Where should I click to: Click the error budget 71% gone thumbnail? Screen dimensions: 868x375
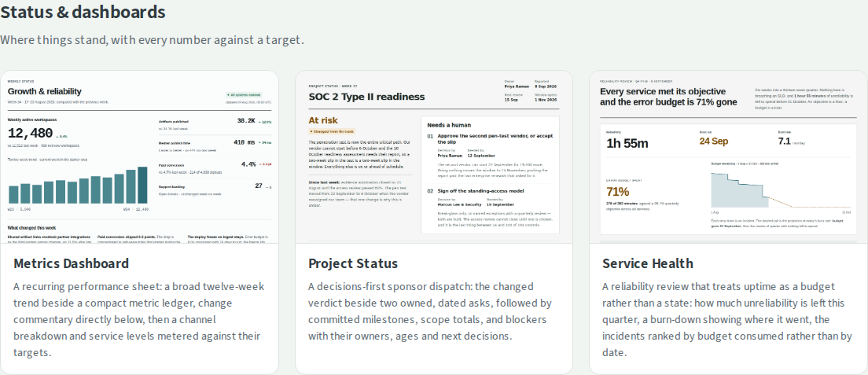coord(729,156)
